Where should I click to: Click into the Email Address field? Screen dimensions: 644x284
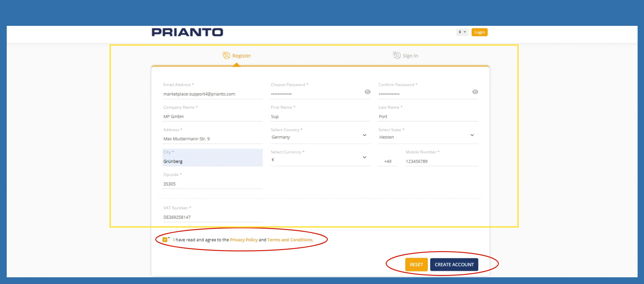pyautogui.click(x=212, y=94)
